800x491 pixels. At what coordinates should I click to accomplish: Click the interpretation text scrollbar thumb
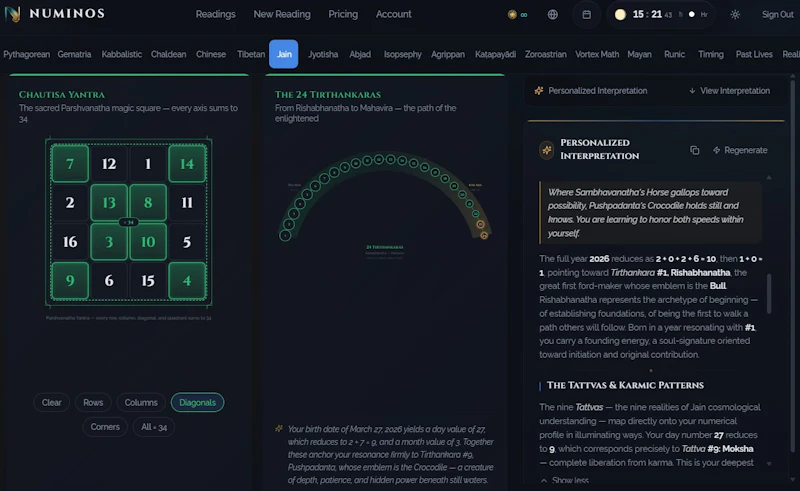[x=769, y=293]
